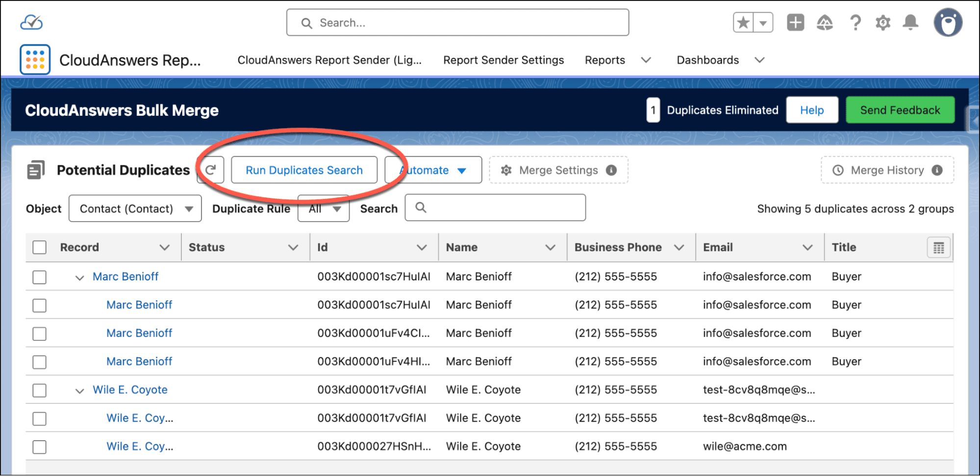Open the Dashboards tab

pos(707,60)
